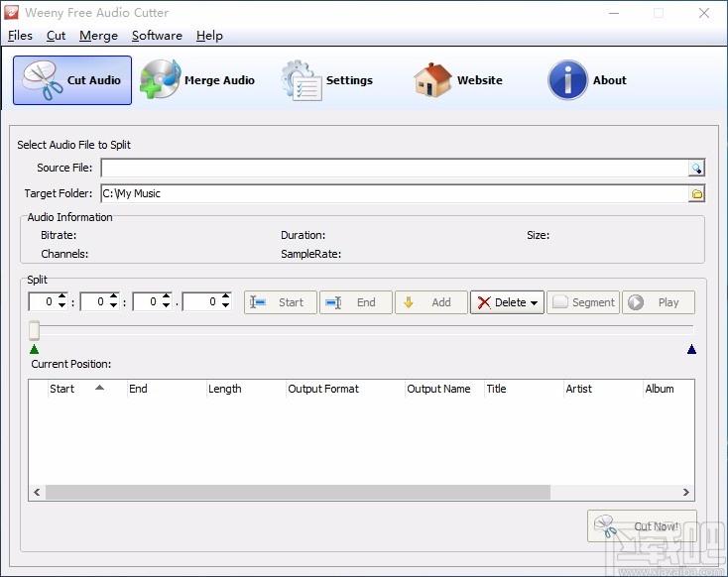Viewport: 728px width, 577px height.
Task: Click the source file browse magnifier icon
Action: pos(696,168)
